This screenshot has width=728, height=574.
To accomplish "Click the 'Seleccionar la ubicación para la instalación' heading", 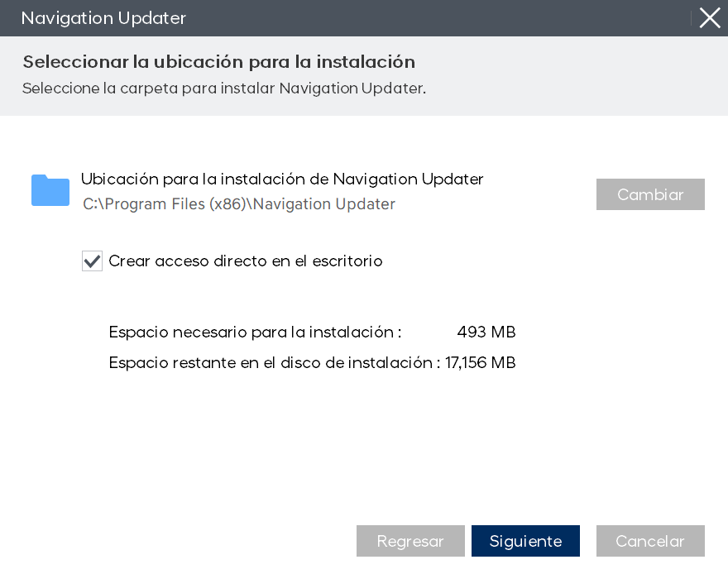I will tap(218, 62).
